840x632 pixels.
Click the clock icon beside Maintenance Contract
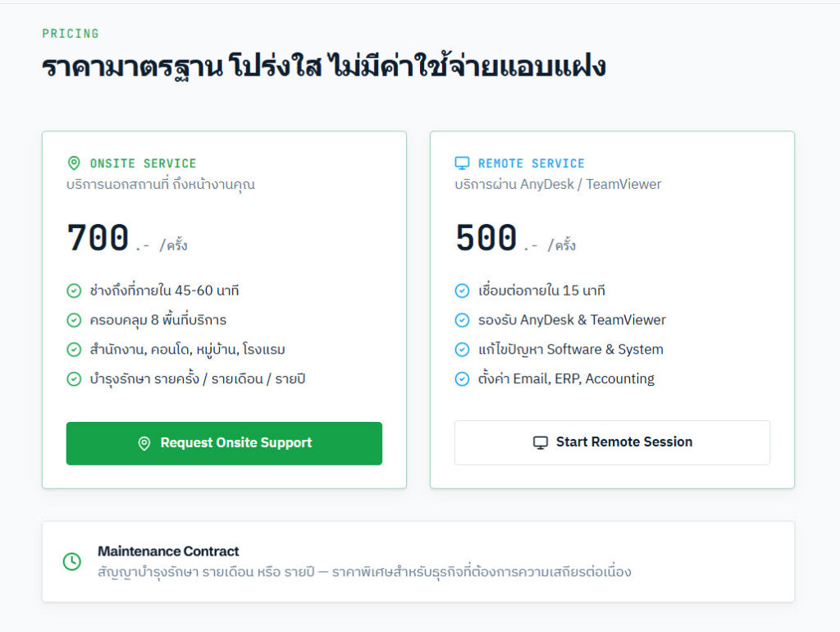coord(72,561)
